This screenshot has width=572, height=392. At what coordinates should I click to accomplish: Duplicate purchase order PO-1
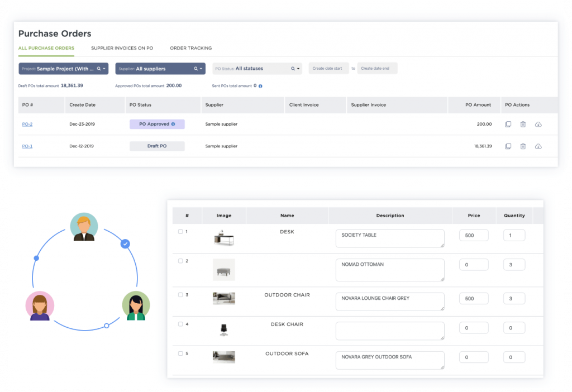coord(508,146)
